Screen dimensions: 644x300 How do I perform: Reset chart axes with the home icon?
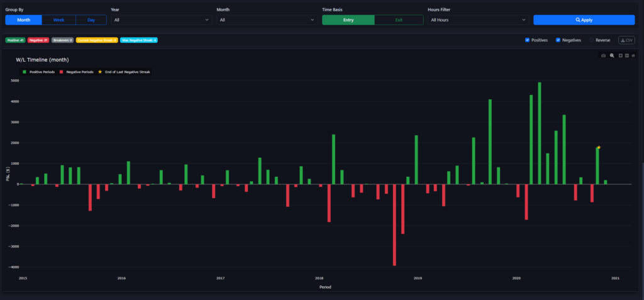634,56
